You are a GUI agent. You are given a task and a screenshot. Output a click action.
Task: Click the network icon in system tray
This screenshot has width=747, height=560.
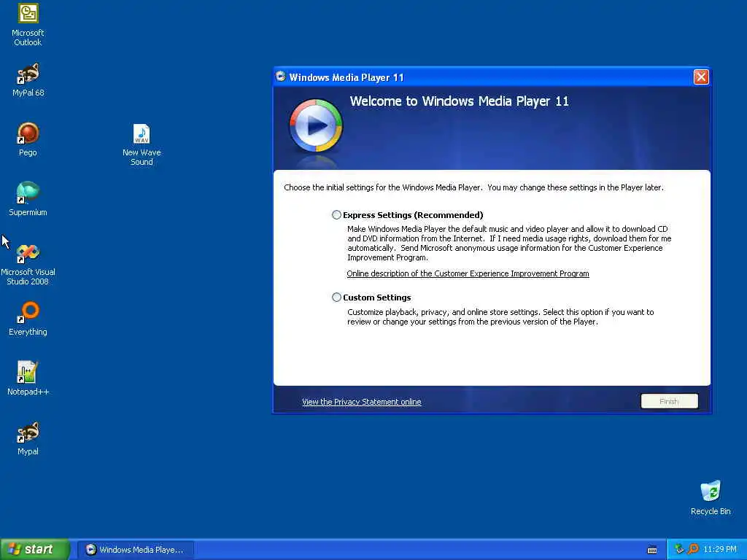[679, 549]
